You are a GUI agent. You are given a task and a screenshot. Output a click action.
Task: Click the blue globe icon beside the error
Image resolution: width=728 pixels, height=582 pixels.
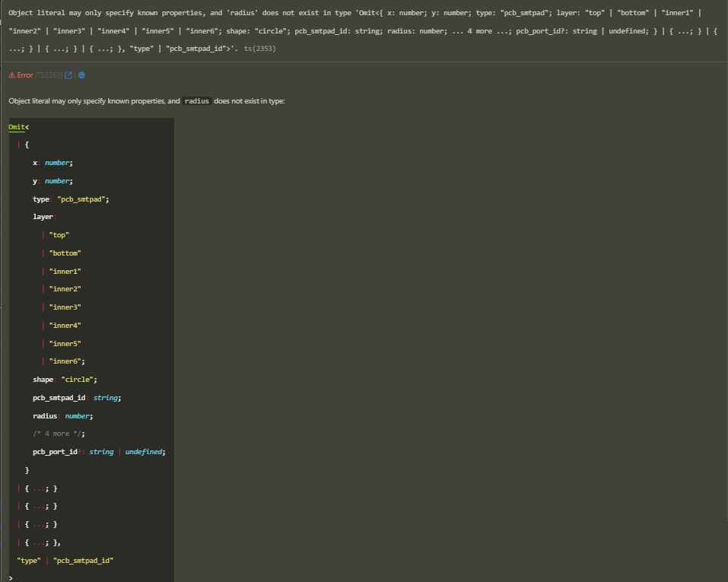tap(81, 75)
